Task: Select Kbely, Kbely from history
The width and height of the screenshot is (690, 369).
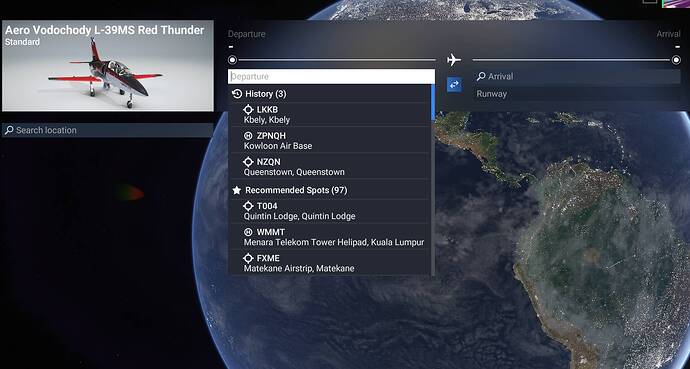Action: [329, 114]
